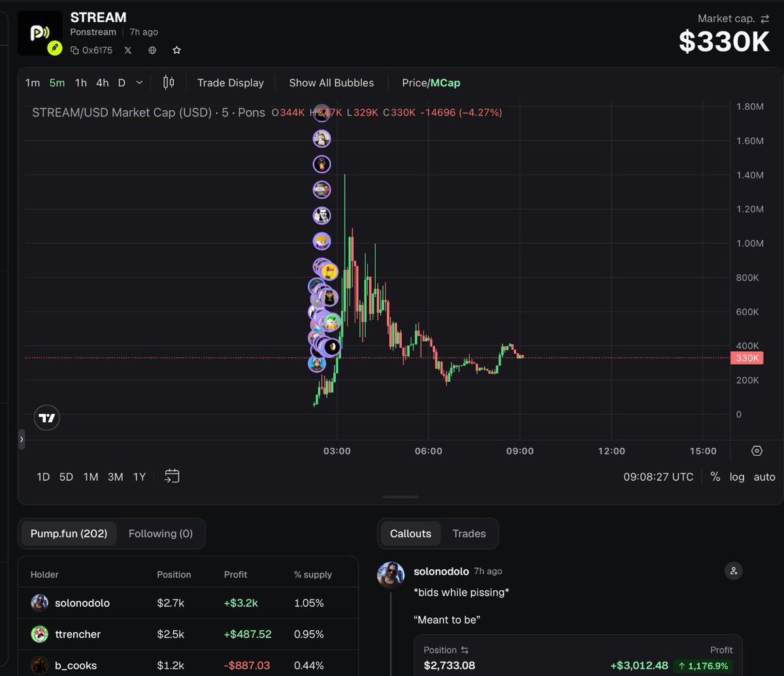
Task: Click b_cooks avatar in holders table
Action: pyautogui.click(x=40, y=665)
